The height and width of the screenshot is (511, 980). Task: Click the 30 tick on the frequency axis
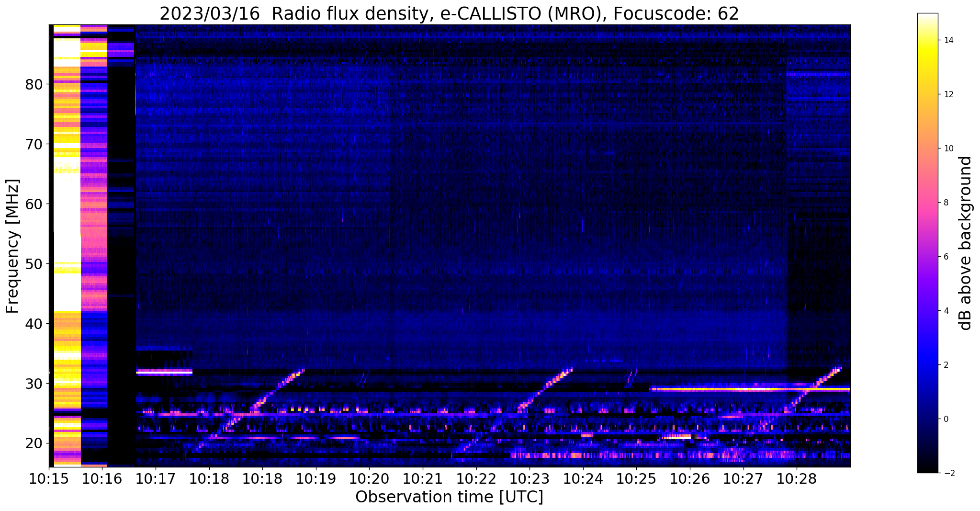click(x=34, y=384)
